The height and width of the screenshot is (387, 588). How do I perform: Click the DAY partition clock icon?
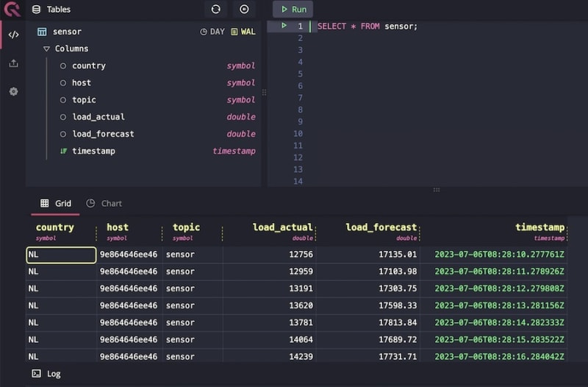point(204,32)
